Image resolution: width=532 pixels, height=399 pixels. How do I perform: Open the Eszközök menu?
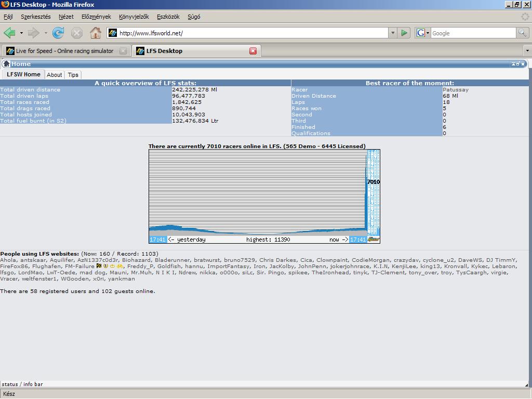[x=168, y=17]
